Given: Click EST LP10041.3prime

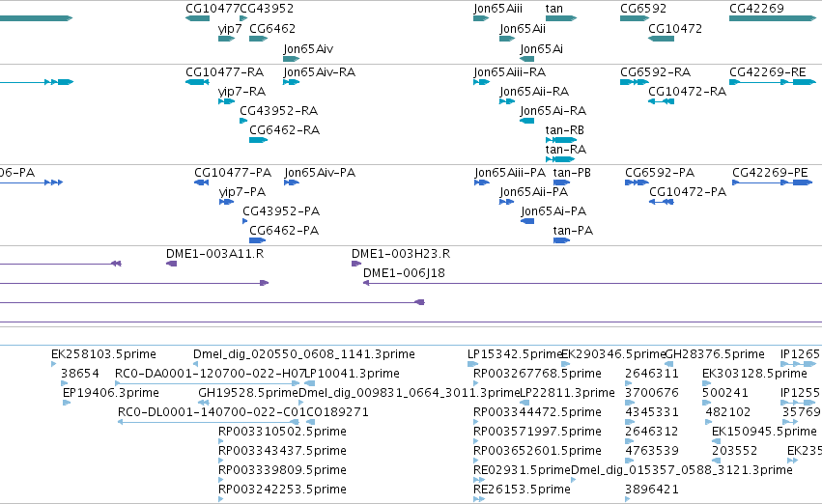Looking at the screenshot, I should point(310,383).
